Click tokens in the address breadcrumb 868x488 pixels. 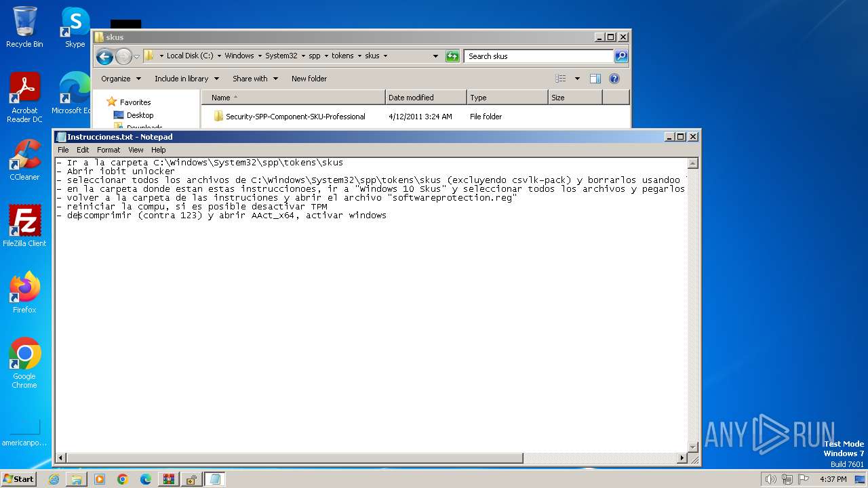[x=342, y=56]
